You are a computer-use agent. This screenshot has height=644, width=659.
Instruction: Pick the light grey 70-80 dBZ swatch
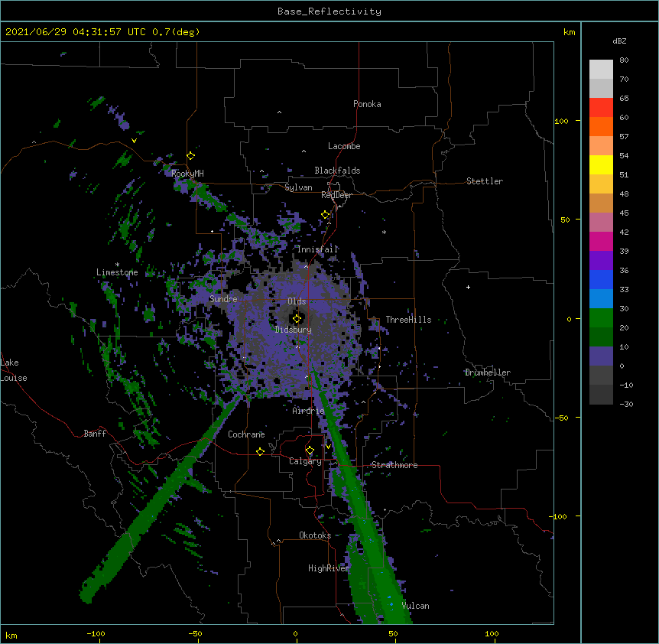601,70
